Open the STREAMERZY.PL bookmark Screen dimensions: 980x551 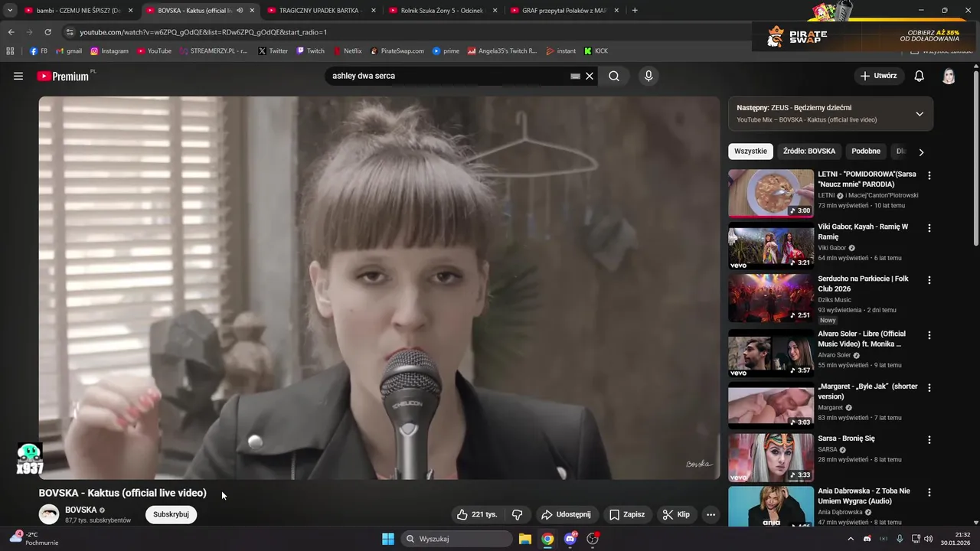coord(214,51)
